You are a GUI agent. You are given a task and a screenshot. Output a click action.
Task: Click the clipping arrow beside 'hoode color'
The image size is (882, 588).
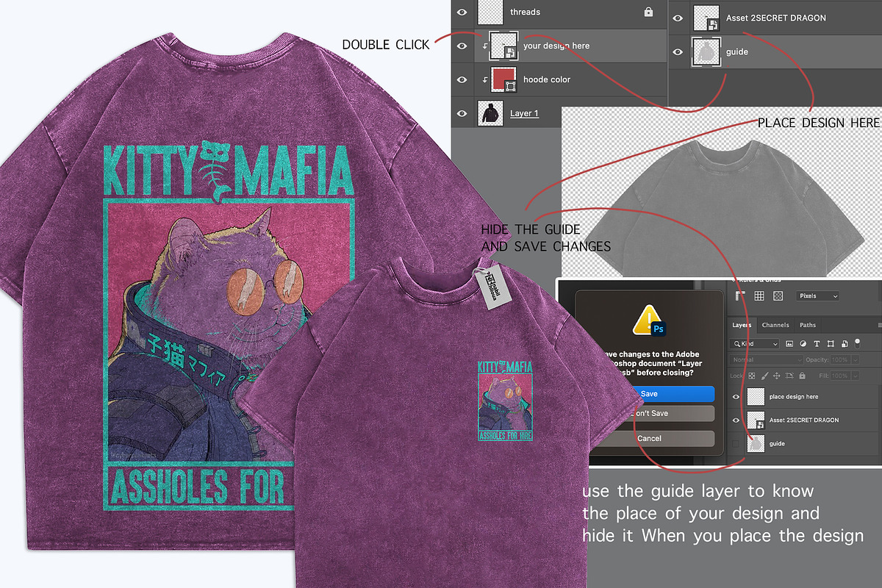click(x=484, y=79)
